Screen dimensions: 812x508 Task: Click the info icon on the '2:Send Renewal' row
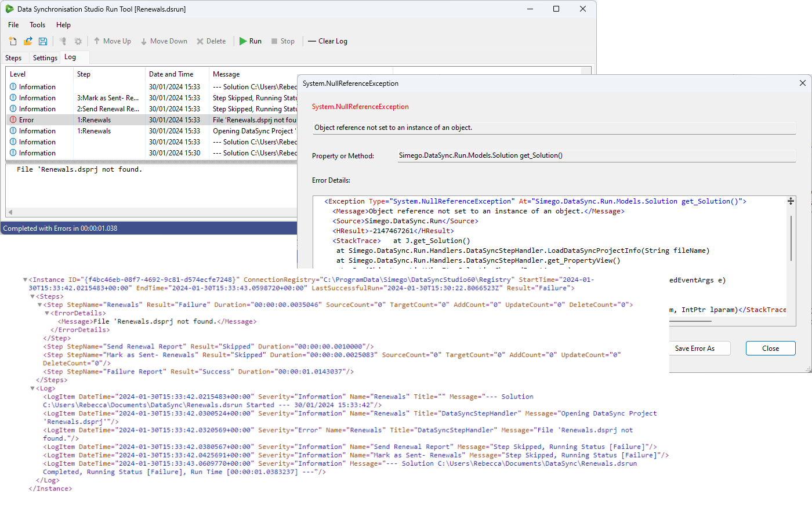[x=13, y=108]
